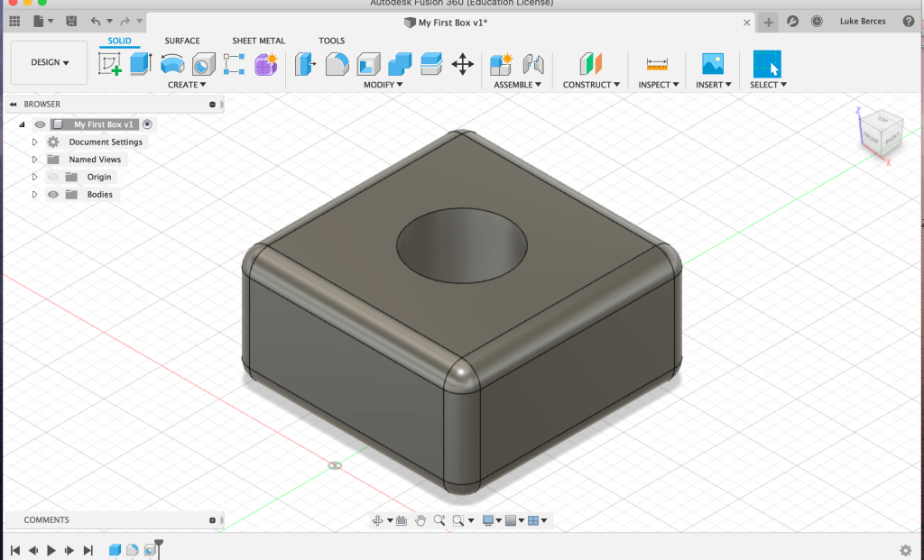This screenshot has height=560, width=924.
Task: Open the SHEET METAL tab
Action: point(258,41)
